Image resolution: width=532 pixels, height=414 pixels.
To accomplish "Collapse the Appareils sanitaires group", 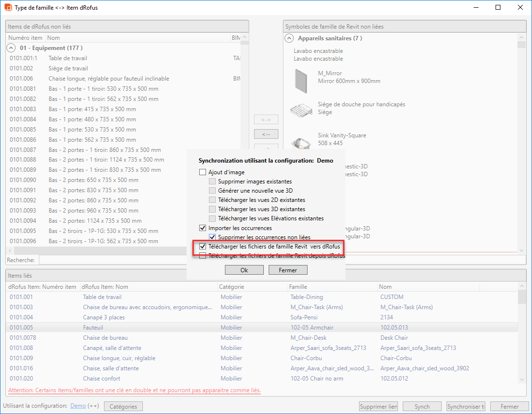I will 289,38.
